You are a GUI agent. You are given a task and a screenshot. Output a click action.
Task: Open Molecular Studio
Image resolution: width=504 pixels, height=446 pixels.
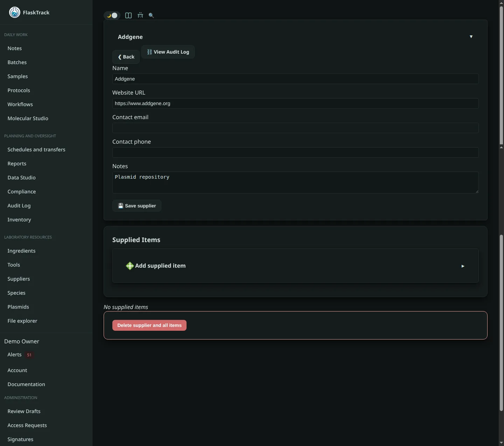28,118
